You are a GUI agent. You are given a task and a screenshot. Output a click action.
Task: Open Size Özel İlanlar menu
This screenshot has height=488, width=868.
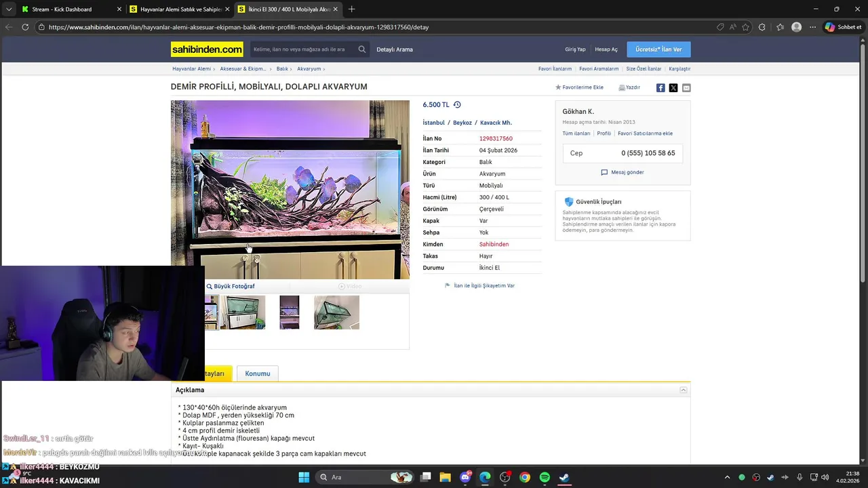click(x=644, y=69)
